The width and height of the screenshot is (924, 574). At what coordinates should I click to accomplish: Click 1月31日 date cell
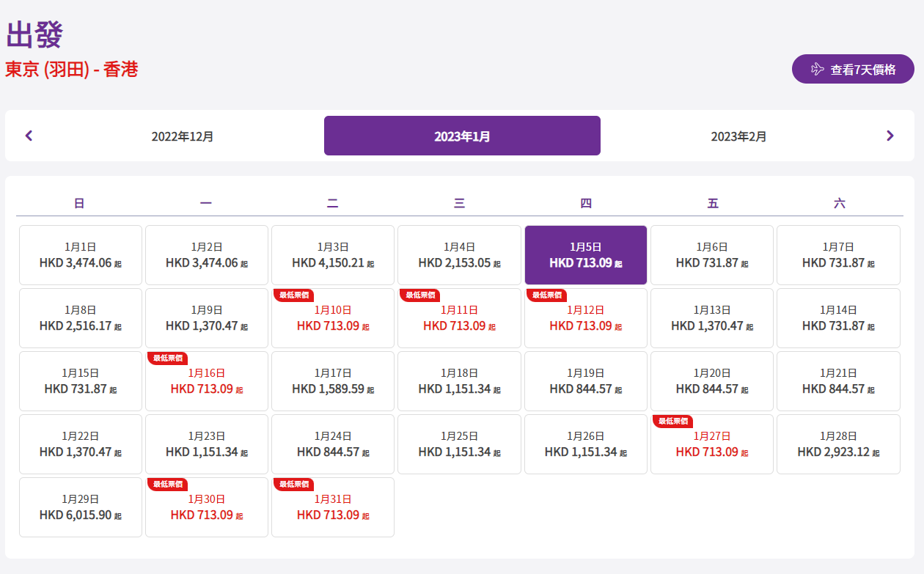[333, 507]
